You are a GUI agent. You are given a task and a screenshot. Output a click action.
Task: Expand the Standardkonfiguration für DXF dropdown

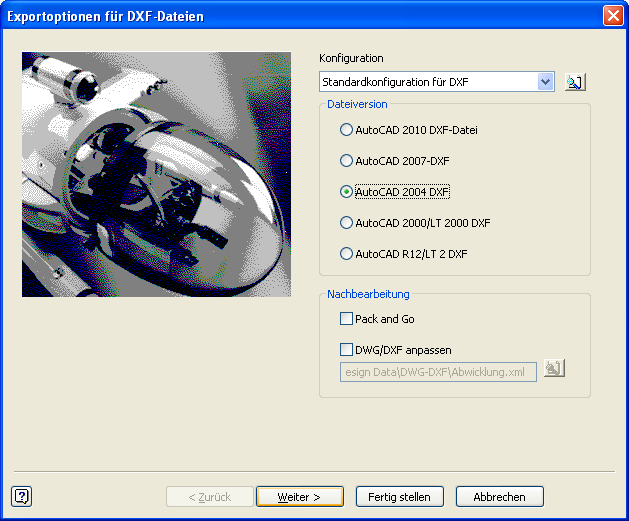pos(546,82)
